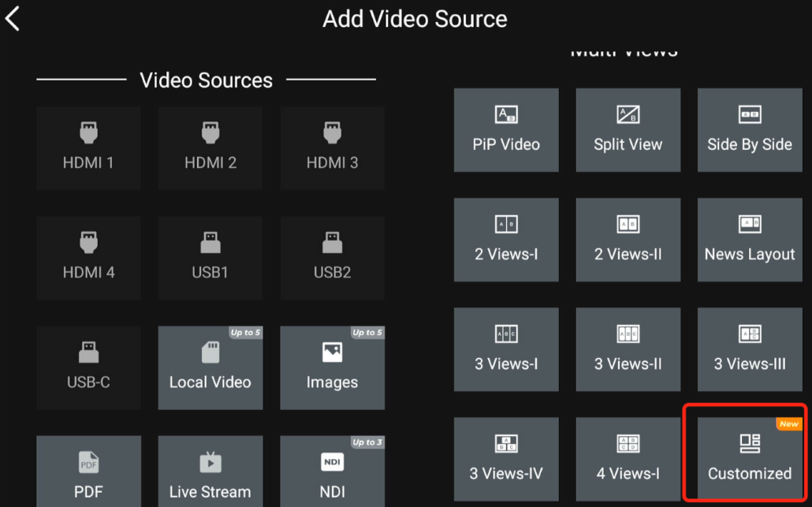The image size is (812, 507).
Task: Choose 4 Views-I layout
Action: click(628, 459)
